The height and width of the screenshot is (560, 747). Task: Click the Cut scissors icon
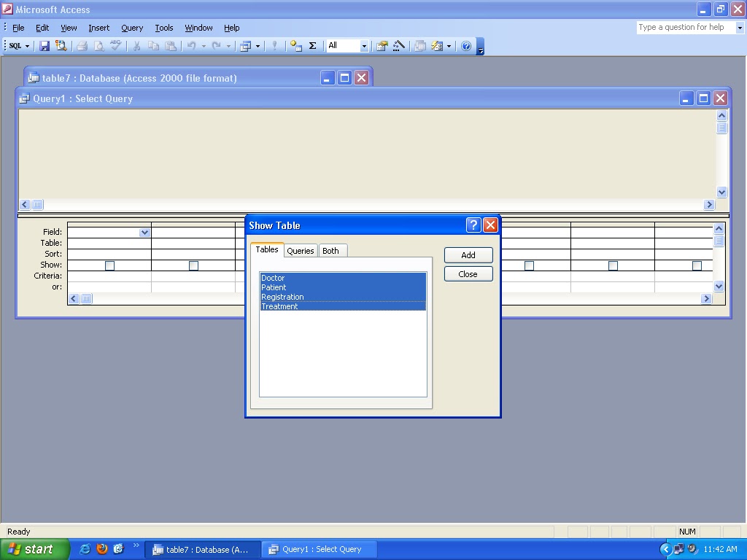click(136, 46)
